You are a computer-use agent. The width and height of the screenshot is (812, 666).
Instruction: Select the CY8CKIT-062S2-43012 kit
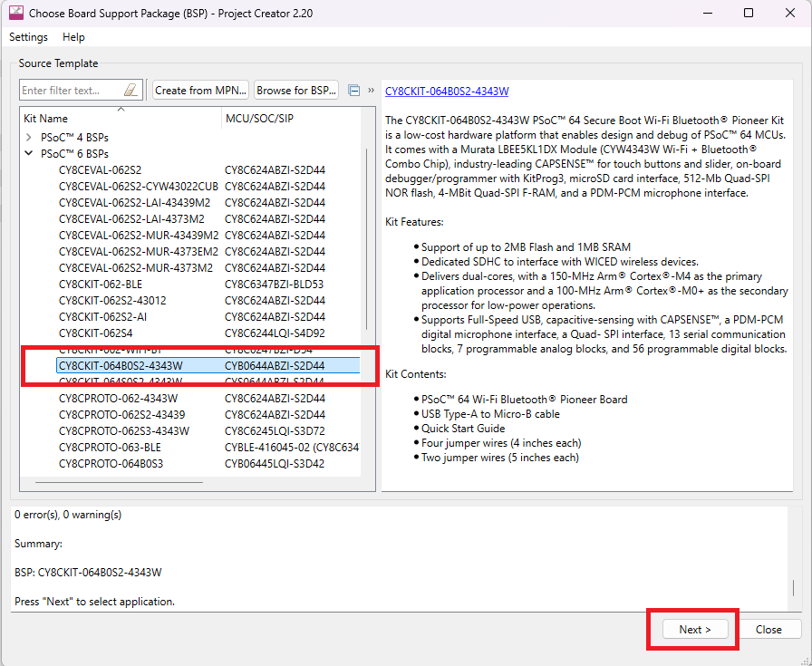pyautogui.click(x=112, y=300)
